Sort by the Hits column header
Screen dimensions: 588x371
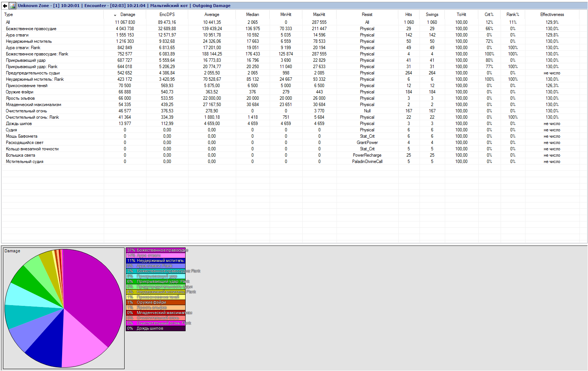(409, 15)
